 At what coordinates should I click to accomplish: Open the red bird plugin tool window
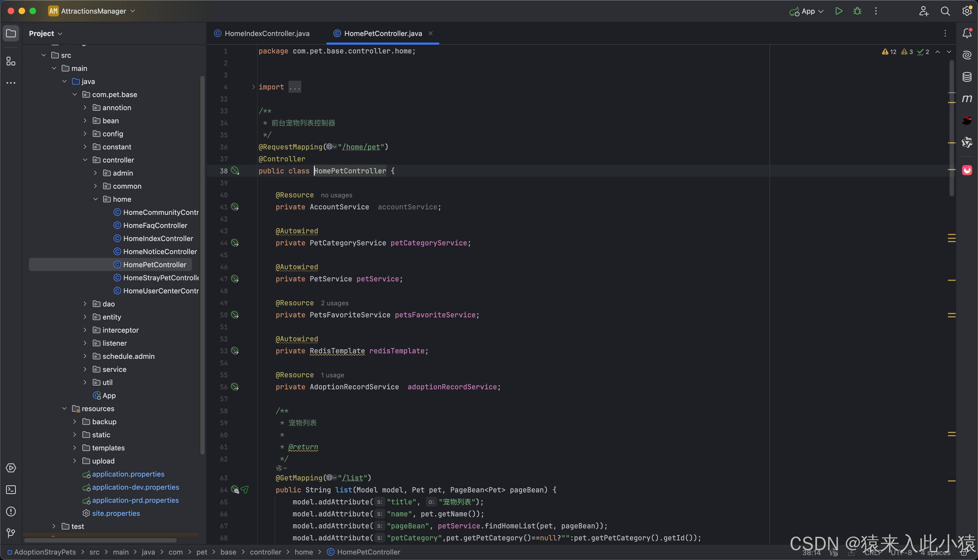click(x=967, y=121)
